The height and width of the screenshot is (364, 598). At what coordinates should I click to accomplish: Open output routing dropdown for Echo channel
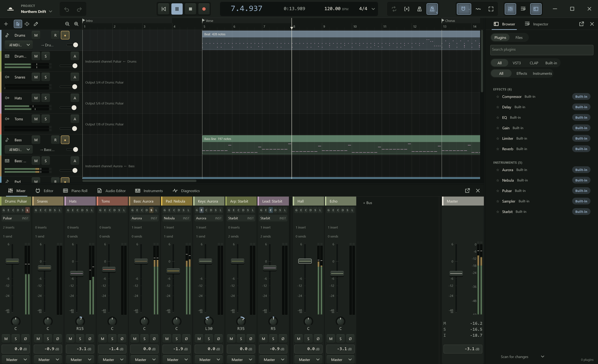click(340, 359)
